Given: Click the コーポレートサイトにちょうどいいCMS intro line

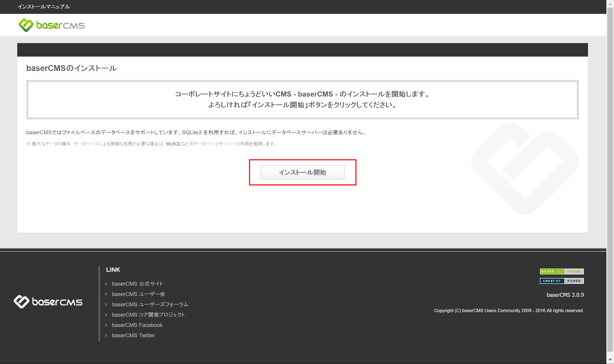Looking at the screenshot, I should click(x=302, y=94).
